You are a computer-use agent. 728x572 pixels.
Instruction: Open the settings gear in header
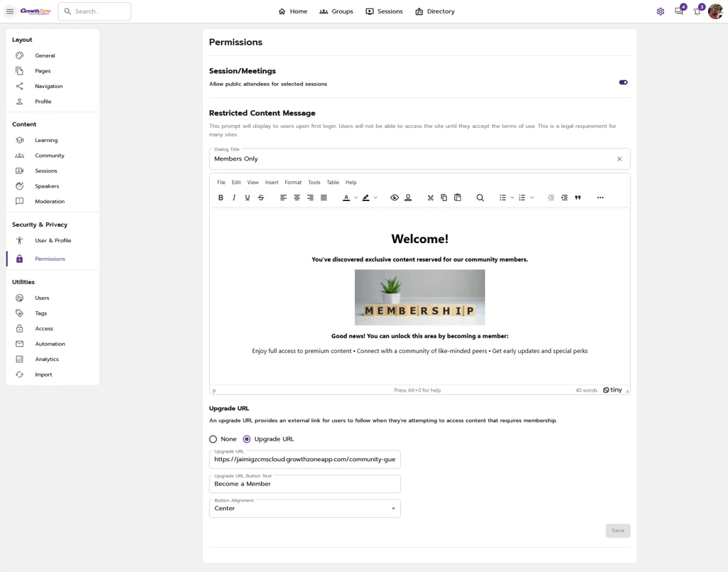[x=660, y=11]
